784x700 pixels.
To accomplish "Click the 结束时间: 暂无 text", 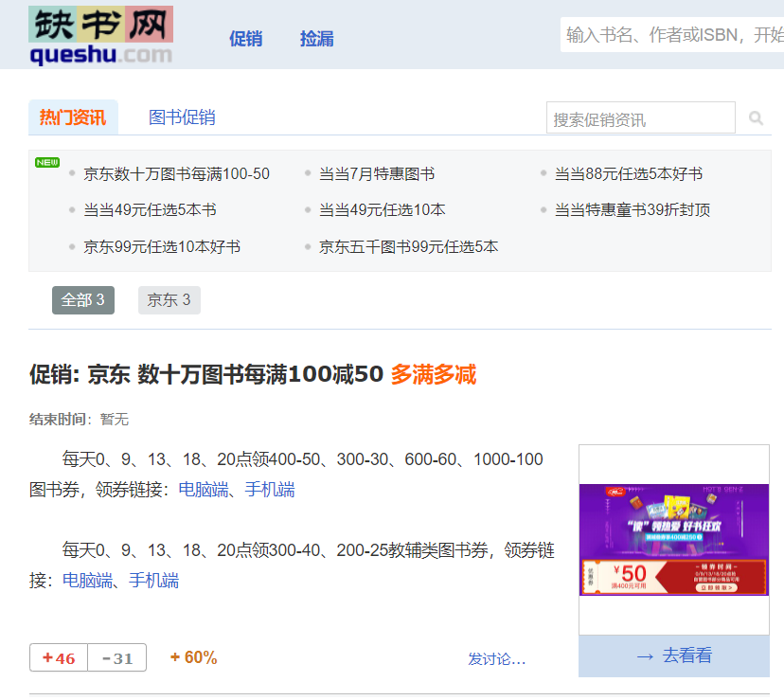I will click(x=79, y=420).
